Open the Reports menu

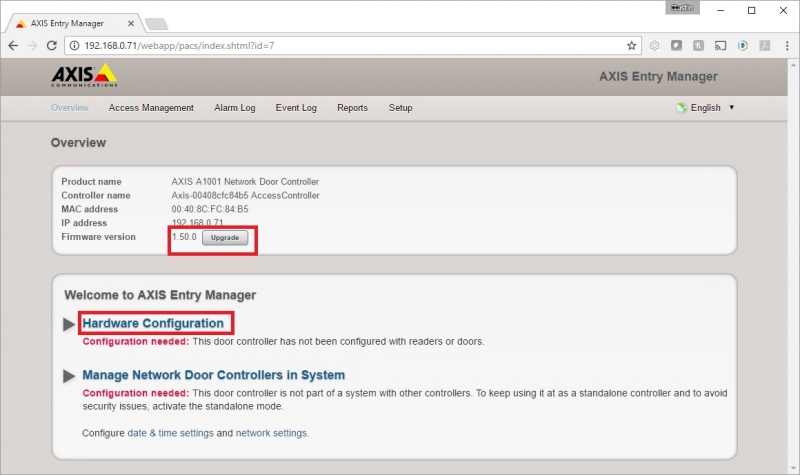[353, 108]
